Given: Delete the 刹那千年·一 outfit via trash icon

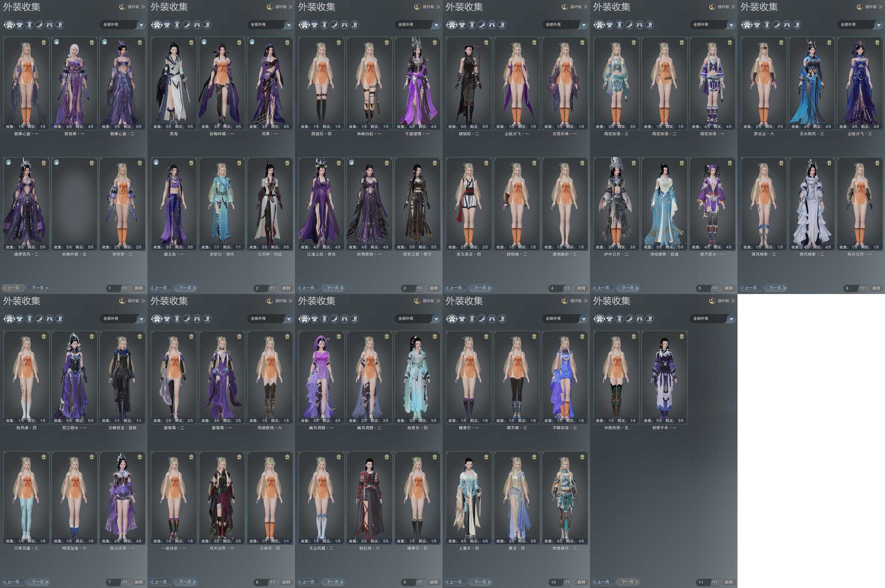Looking at the screenshot, I should point(681,337).
